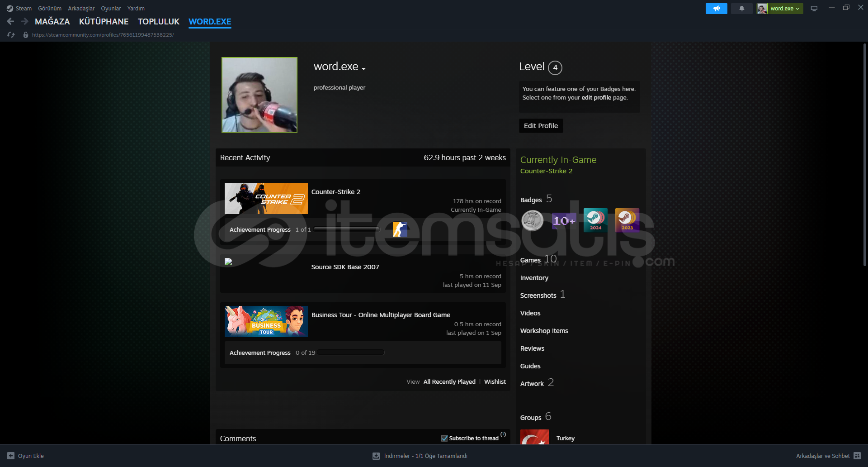Open the Community Ambassador badge

coord(533,220)
